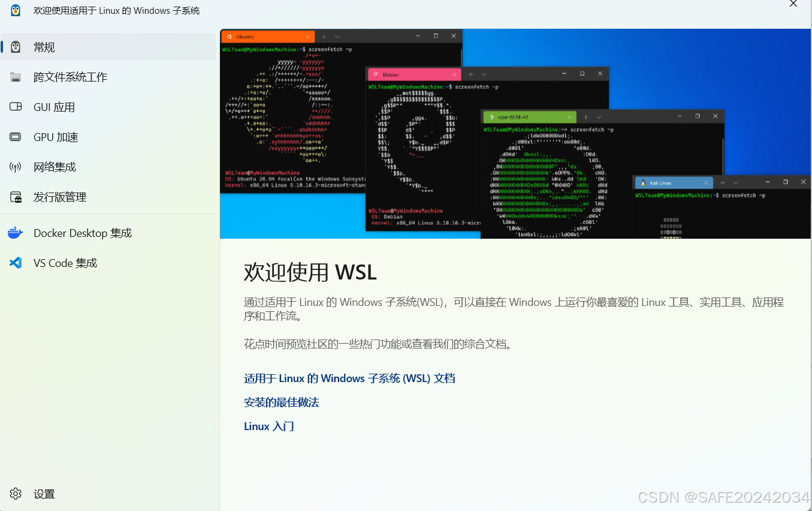Click the 欢迎使用 WSL heading
The image size is (812, 511).
click(x=310, y=272)
